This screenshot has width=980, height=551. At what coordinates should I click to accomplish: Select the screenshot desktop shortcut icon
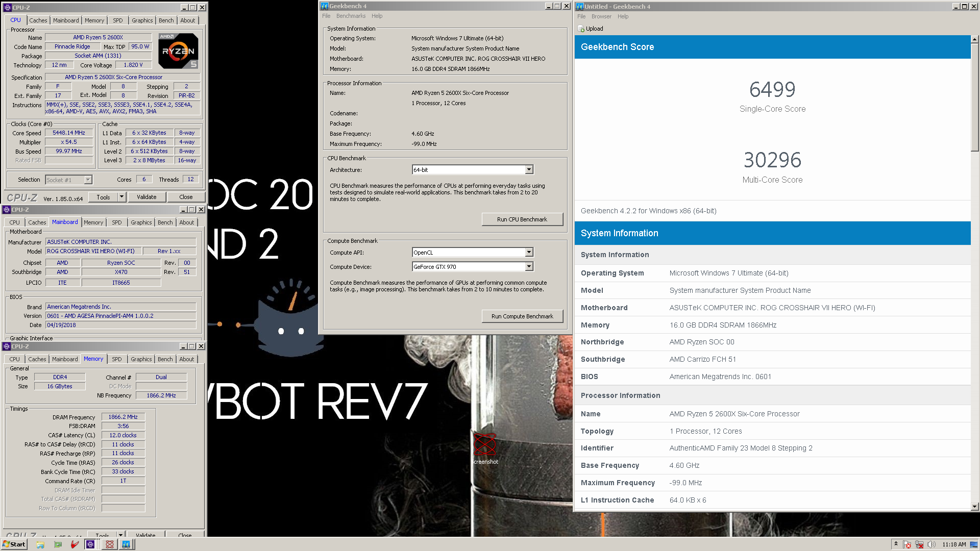click(485, 448)
